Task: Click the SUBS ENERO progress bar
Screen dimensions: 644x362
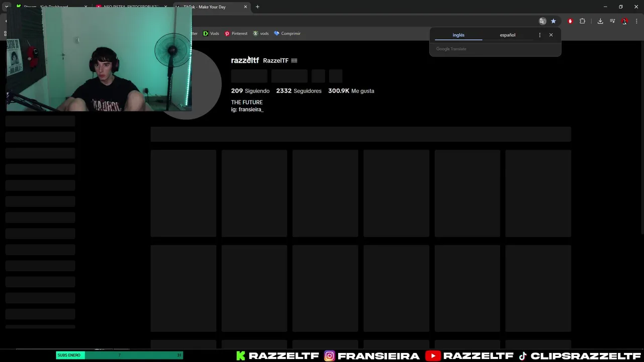Action: 119,355
